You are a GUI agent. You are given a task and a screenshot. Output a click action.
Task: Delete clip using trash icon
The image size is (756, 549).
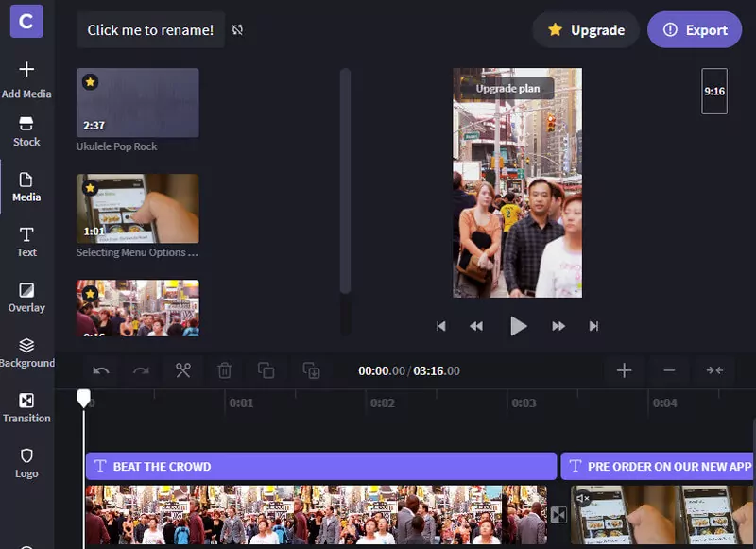[x=224, y=370]
